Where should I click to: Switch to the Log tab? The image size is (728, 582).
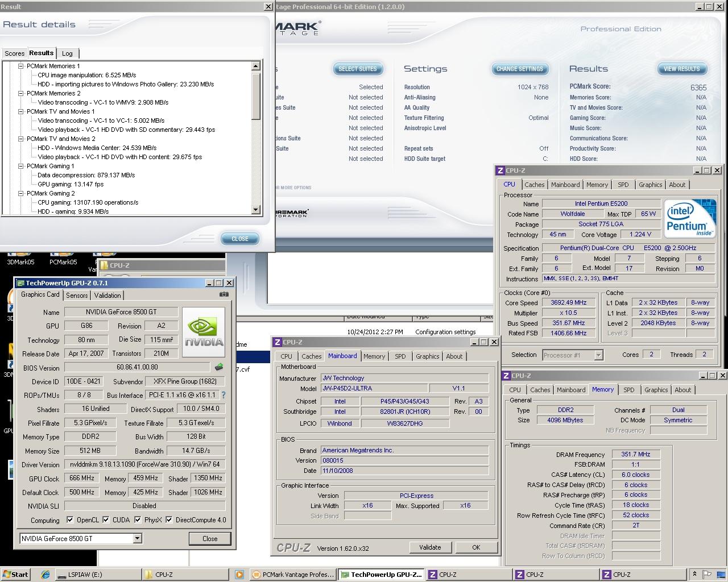click(x=67, y=53)
